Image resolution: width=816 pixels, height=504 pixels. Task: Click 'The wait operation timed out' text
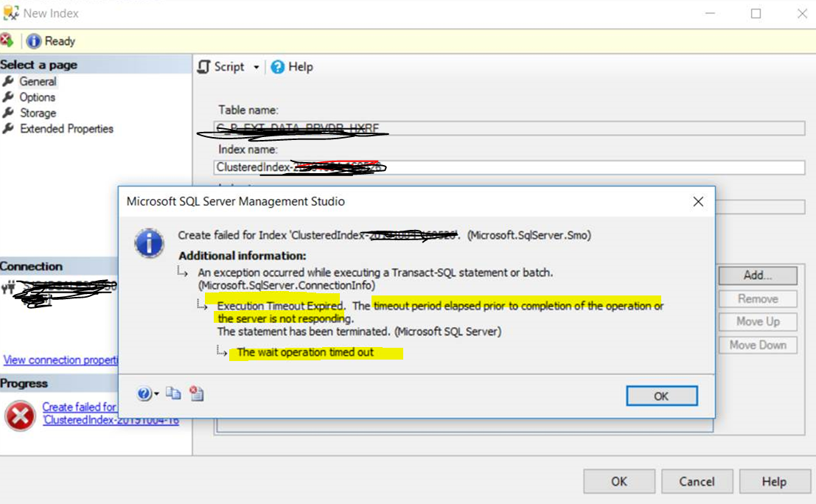pyautogui.click(x=305, y=353)
